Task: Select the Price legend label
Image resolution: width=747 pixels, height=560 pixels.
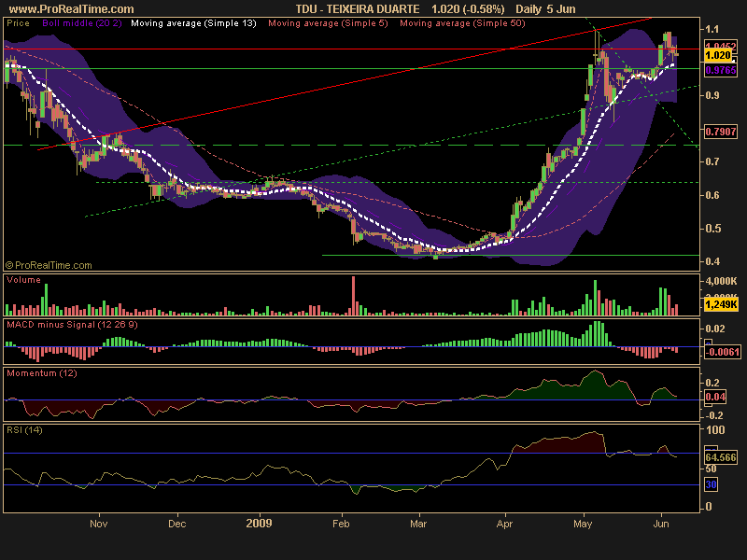Action: click(18, 22)
